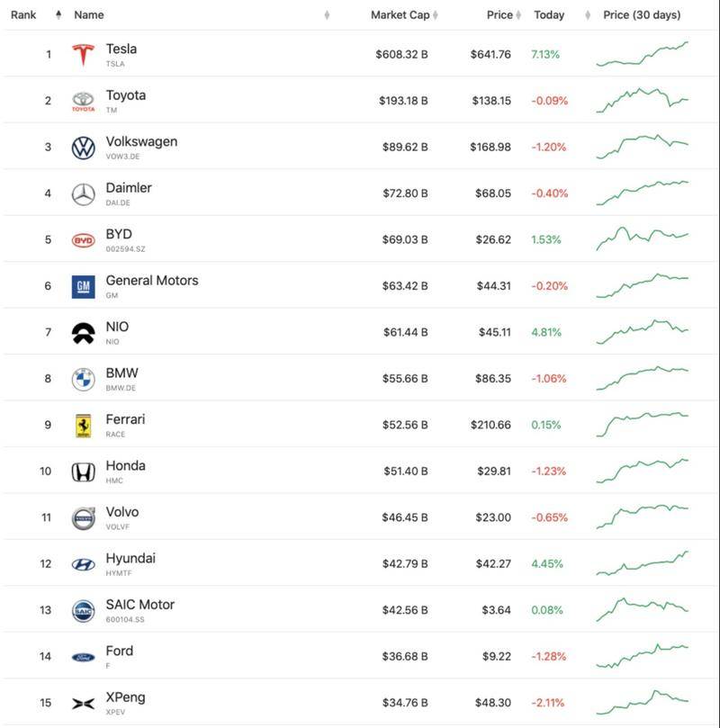Toggle sort arrows beside Market Cap
This screenshot has width=720, height=728.
click(x=436, y=15)
